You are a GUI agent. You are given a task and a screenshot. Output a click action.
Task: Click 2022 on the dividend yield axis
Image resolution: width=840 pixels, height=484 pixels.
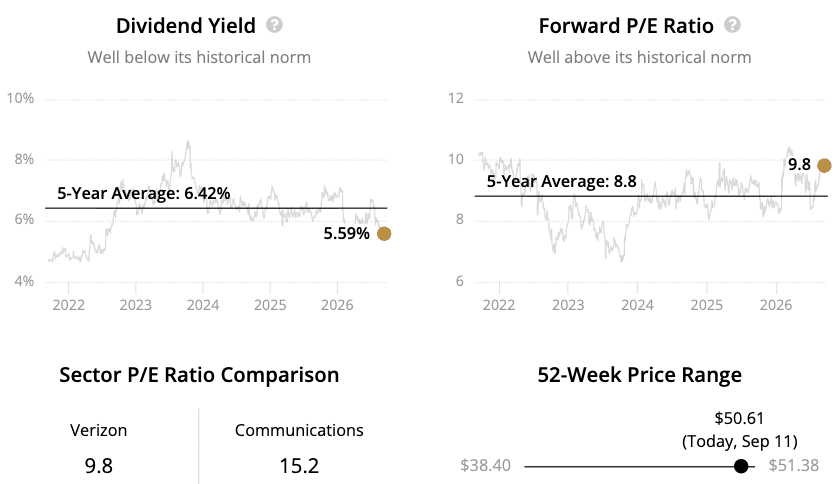(69, 305)
